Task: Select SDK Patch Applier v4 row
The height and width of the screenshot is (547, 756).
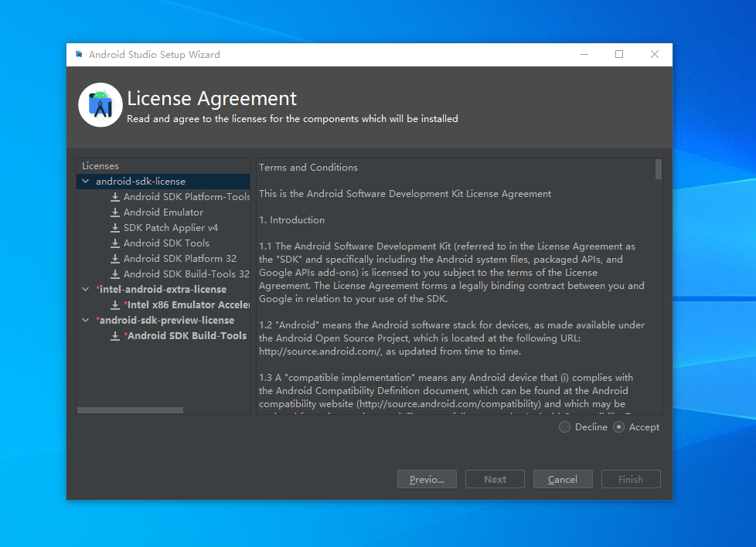Action: 163,227
